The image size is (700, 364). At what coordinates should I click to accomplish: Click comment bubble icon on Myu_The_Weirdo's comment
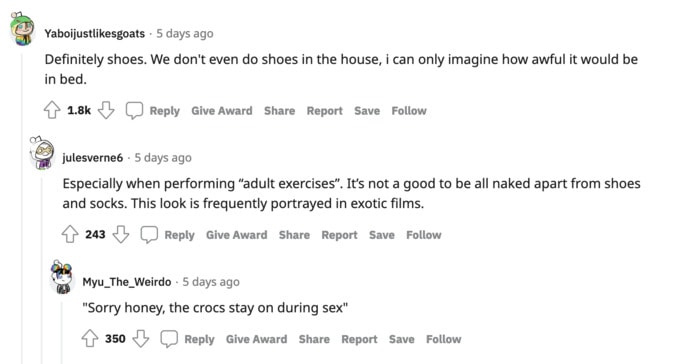pyautogui.click(x=169, y=339)
